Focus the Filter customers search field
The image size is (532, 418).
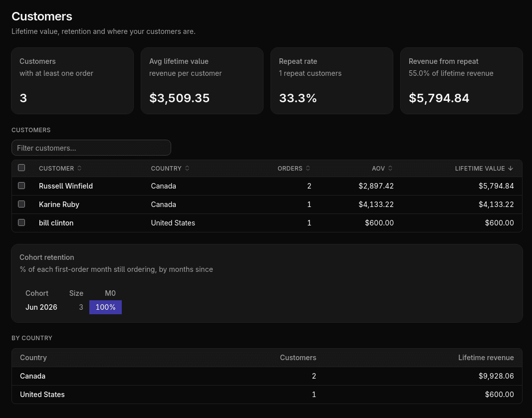(91, 148)
